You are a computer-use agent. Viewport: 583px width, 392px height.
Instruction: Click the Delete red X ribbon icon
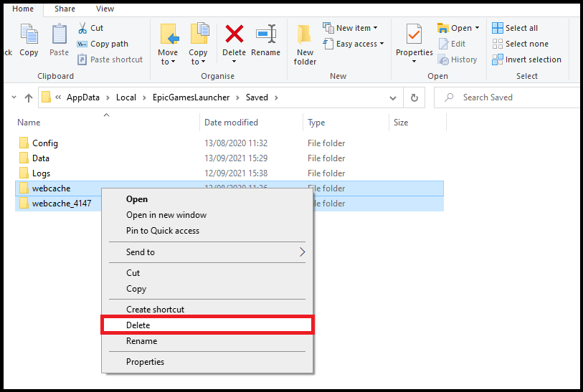pos(234,34)
